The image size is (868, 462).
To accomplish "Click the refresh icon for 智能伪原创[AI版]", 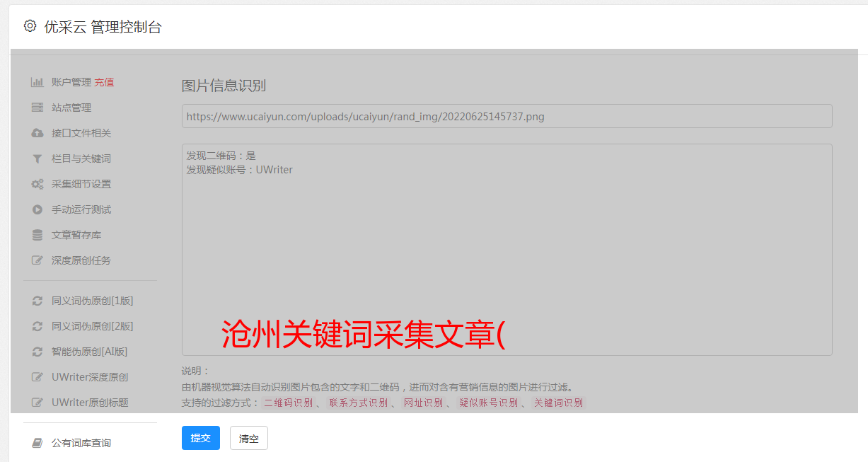I will pyautogui.click(x=37, y=352).
